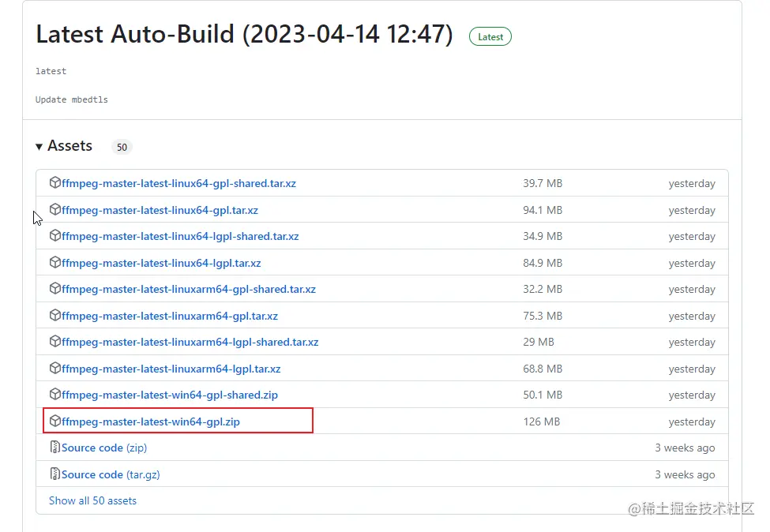Screen dimensions: 770x532
Task: Click the 50.1 MB file size
Action: point(543,395)
